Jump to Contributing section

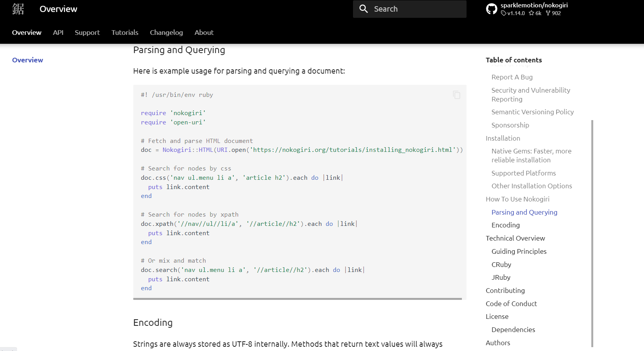pos(505,291)
